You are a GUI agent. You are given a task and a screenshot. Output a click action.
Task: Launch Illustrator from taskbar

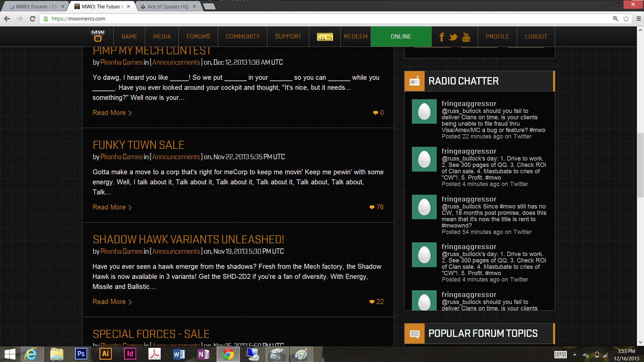(x=105, y=354)
